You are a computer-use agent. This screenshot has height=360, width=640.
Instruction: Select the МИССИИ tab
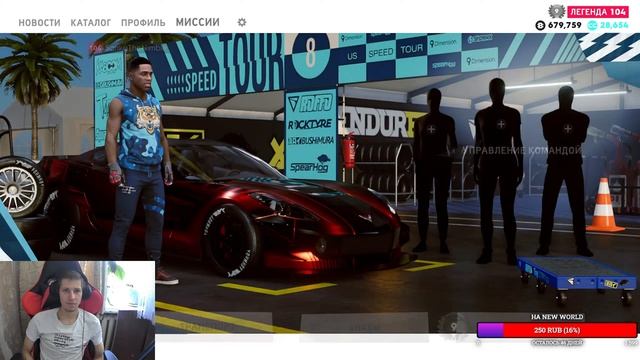(198, 22)
